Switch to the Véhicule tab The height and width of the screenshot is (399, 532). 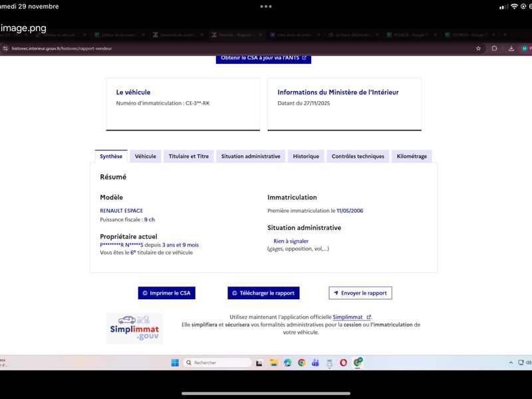click(x=145, y=156)
